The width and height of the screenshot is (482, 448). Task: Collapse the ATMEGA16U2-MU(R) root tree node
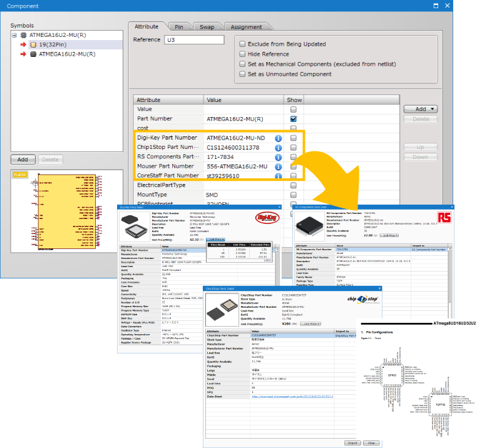click(x=14, y=35)
